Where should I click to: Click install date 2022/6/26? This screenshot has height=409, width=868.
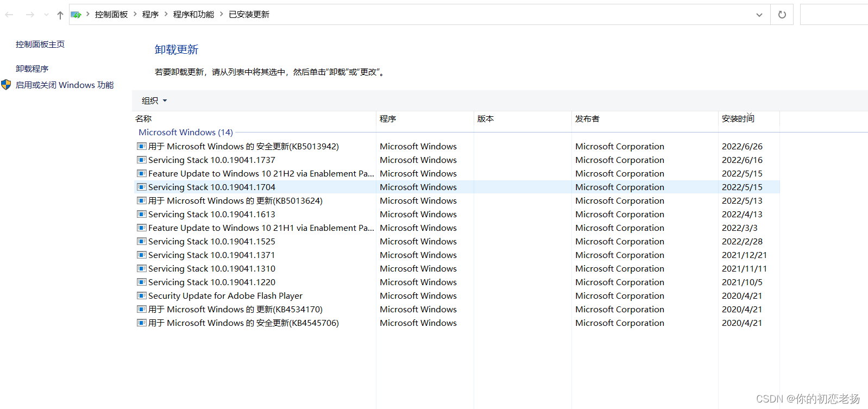coord(742,147)
